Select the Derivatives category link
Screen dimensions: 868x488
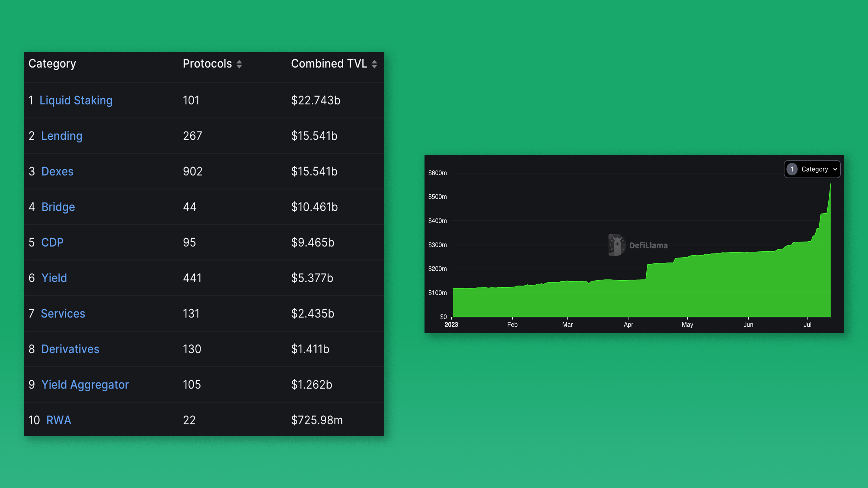tap(70, 349)
